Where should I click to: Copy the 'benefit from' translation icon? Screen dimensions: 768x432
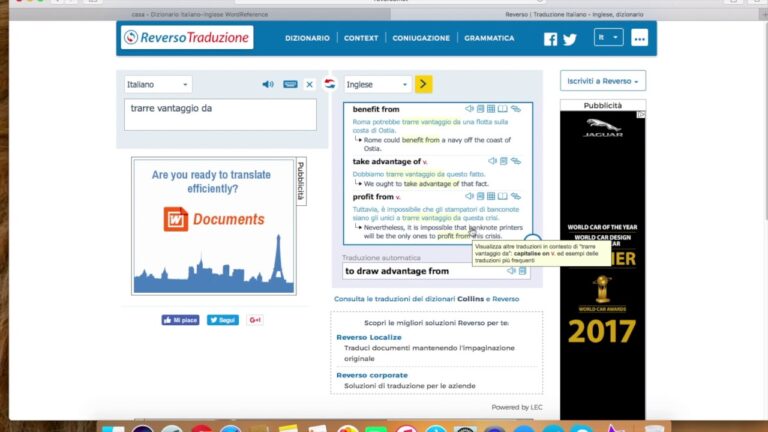click(x=480, y=109)
